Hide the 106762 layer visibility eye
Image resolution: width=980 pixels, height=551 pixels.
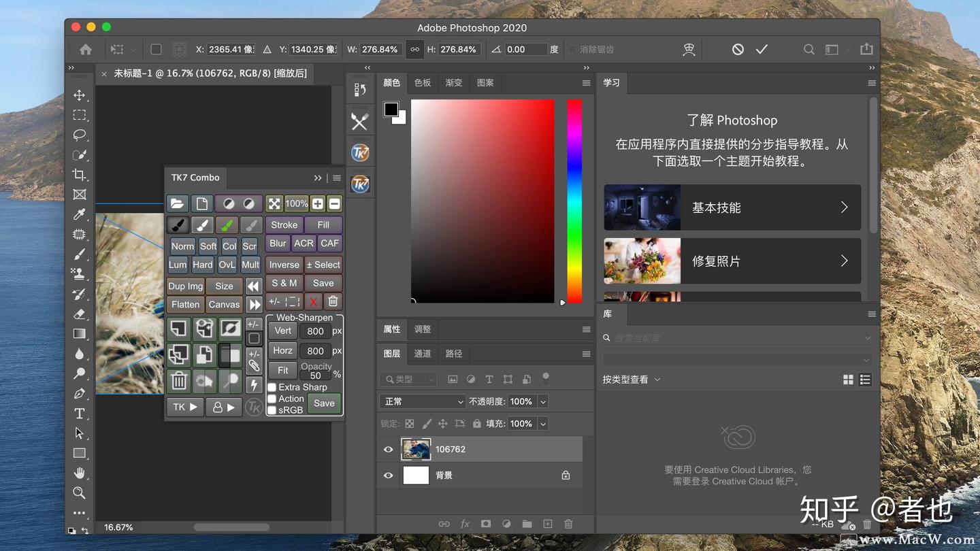[x=388, y=449]
